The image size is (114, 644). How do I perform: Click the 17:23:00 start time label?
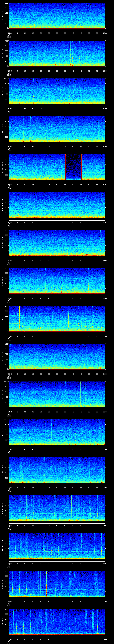9,374
